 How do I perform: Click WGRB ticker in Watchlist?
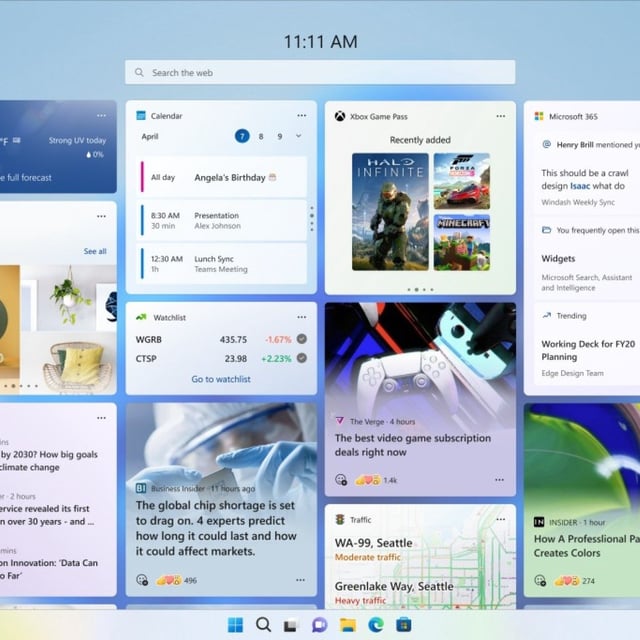[x=149, y=339]
